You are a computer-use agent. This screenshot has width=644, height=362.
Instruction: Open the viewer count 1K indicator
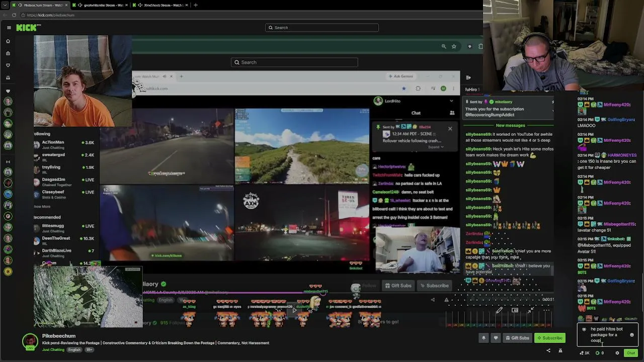[584, 353]
